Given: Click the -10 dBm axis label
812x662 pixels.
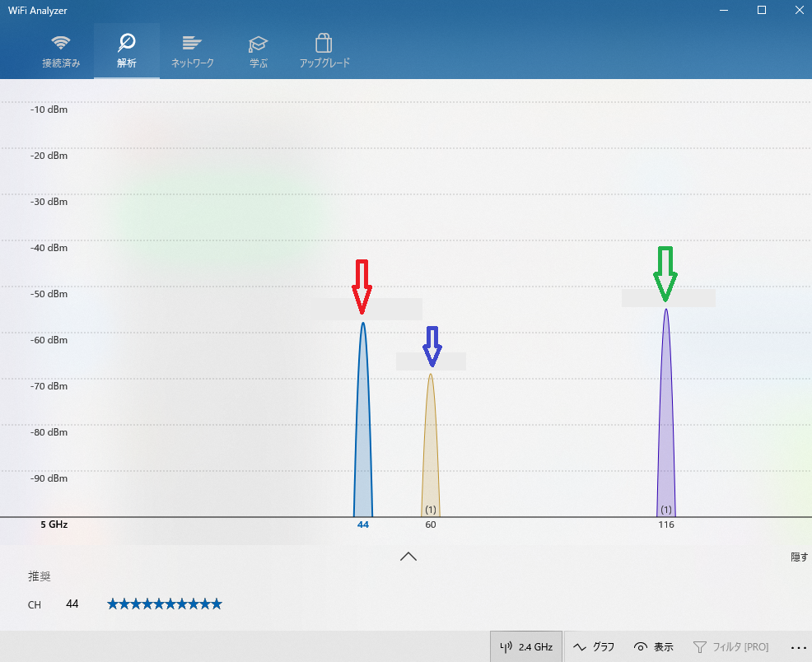Looking at the screenshot, I should pyautogui.click(x=49, y=110).
